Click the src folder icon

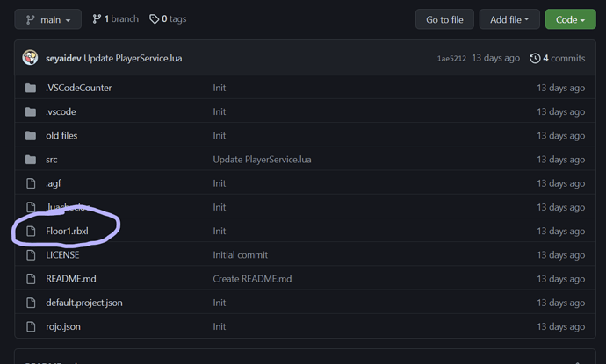click(x=31, y=160)
